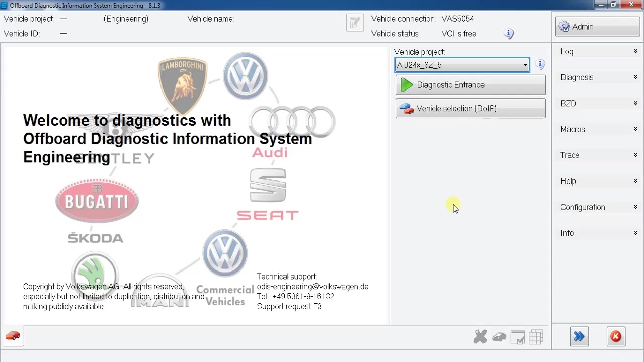The image size is (644, 362).
Task: Click the Admin button
Action: [x=598, y=27]
